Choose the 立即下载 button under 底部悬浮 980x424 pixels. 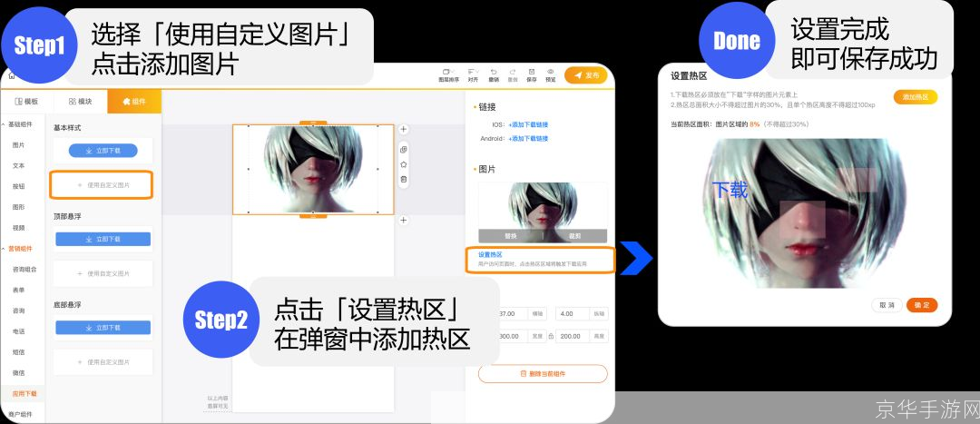(x=103, y=327)
